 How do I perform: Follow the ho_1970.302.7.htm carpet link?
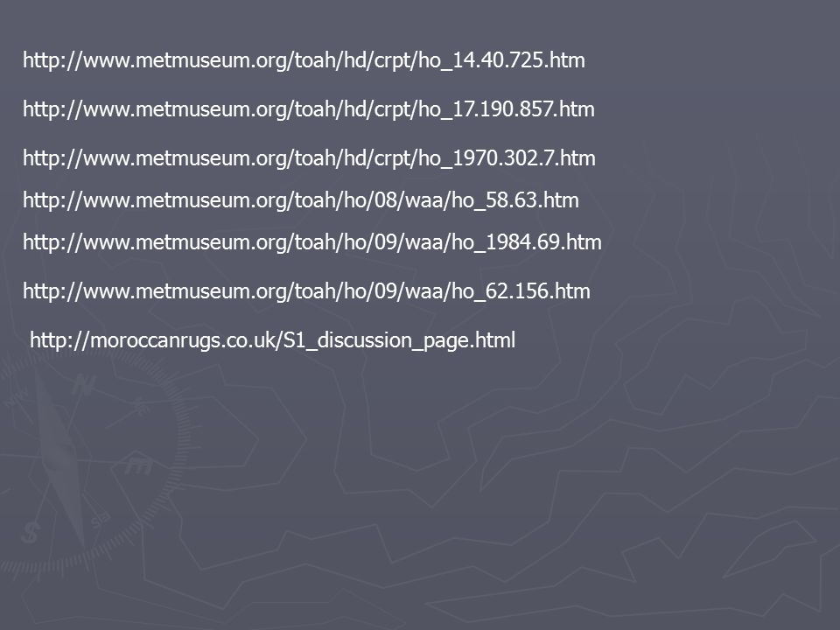(x=309, y=158)
